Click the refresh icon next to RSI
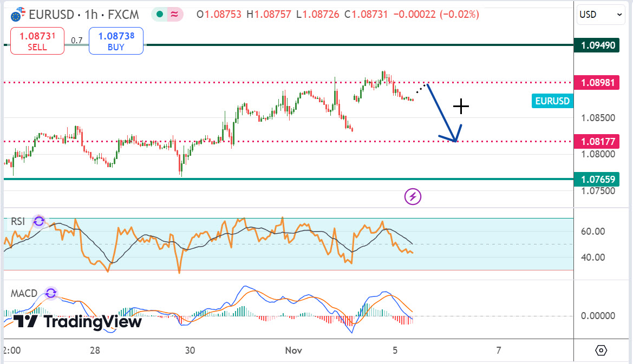Screen dimensions: 633x364 [39, 221]
